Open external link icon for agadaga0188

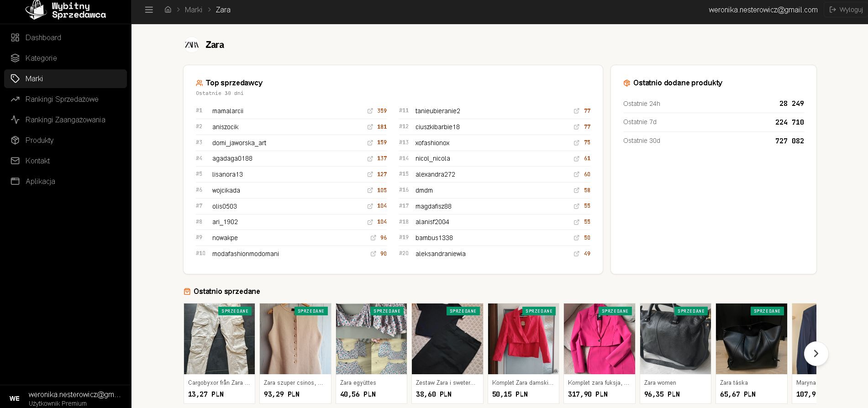click(370, 158)
